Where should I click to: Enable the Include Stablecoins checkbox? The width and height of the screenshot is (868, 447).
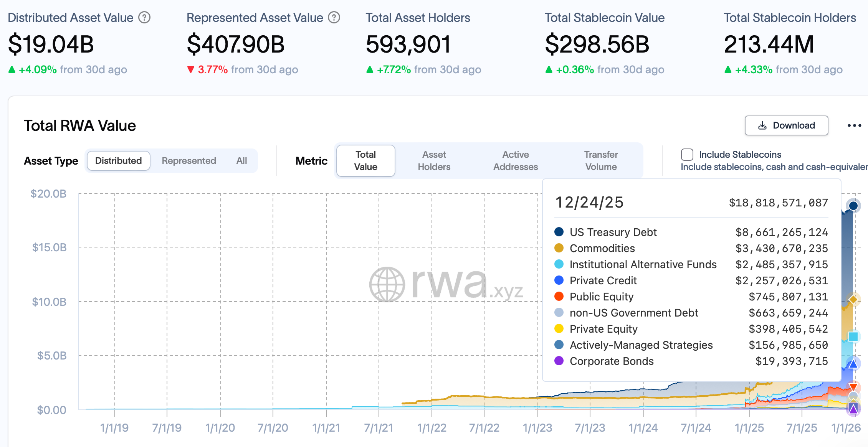click(687, 154)
